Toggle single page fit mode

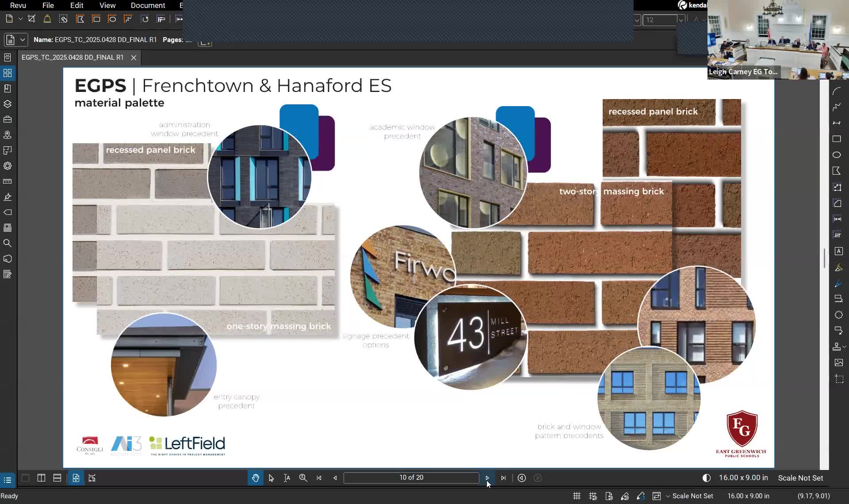click(x=76, y=478)
